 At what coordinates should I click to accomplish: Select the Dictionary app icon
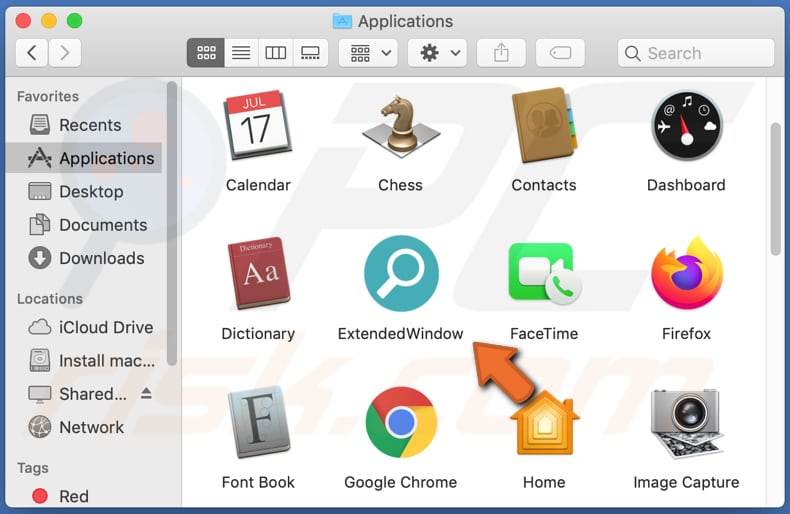(x=258, y=274)
